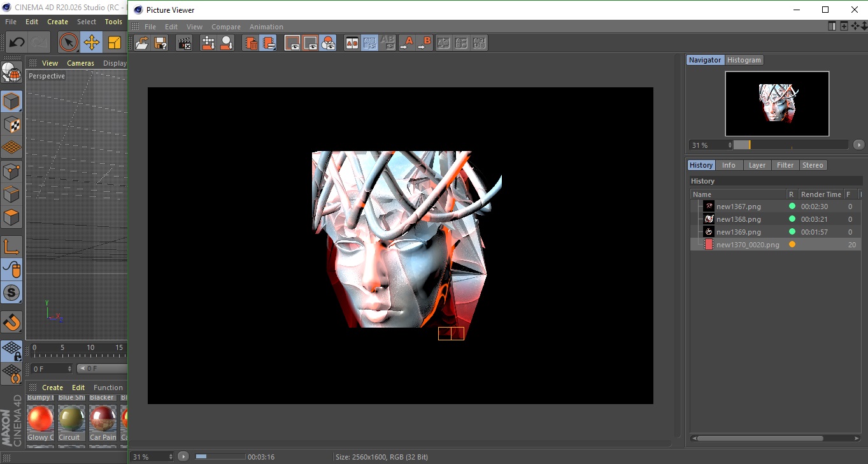
Task: Click round arrow button beside Navigator slider
Action: 858,145
